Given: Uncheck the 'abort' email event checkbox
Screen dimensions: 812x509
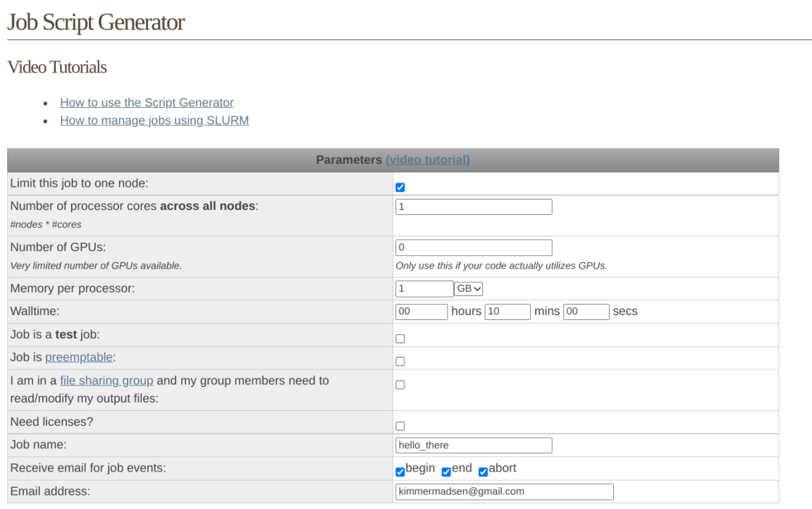Looking at the screenshot, I should pyautogui.click(x=483, y=472).
